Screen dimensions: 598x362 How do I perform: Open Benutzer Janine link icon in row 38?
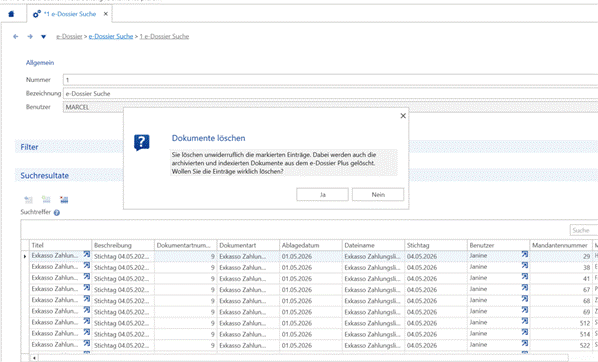[525, 265]
